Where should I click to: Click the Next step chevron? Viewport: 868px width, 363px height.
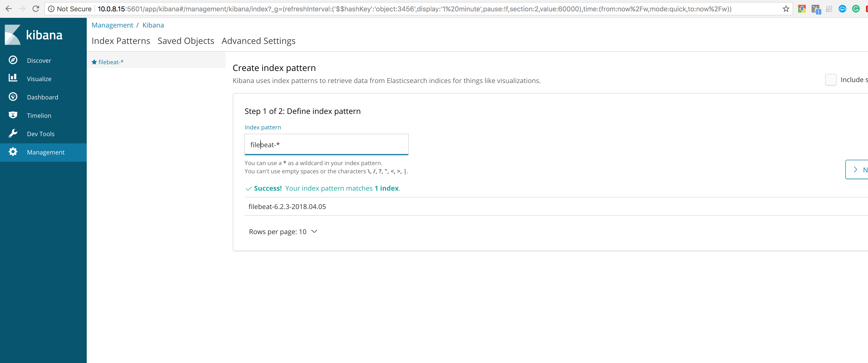(855, 169)
